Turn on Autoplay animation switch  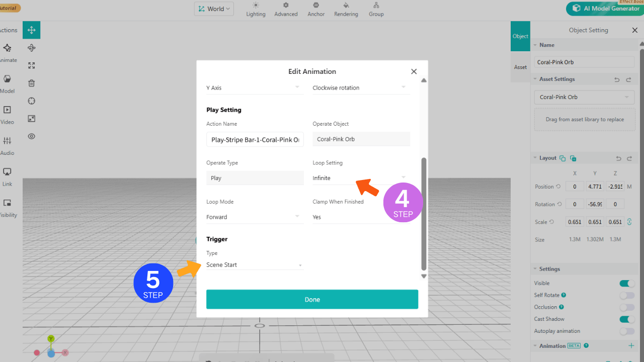pyautogui.click(x=626, y=331)
